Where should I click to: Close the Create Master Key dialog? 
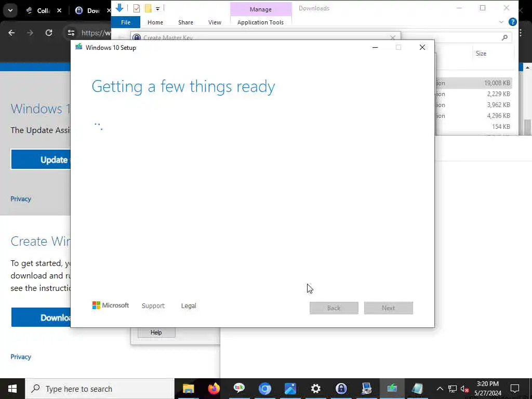(x=393, y=37)
